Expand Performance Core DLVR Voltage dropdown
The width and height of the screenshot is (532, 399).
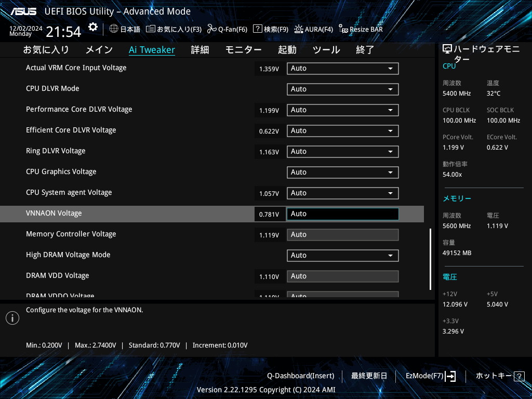click(x=343, y=110)
